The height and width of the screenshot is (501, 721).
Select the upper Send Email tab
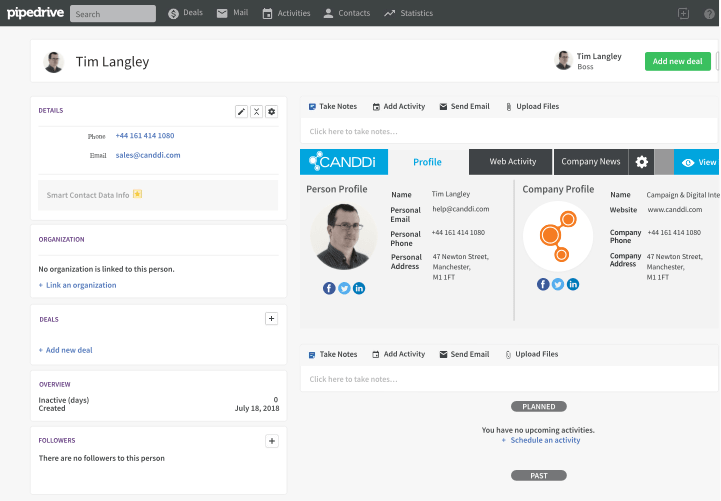[x=464, y=107]
